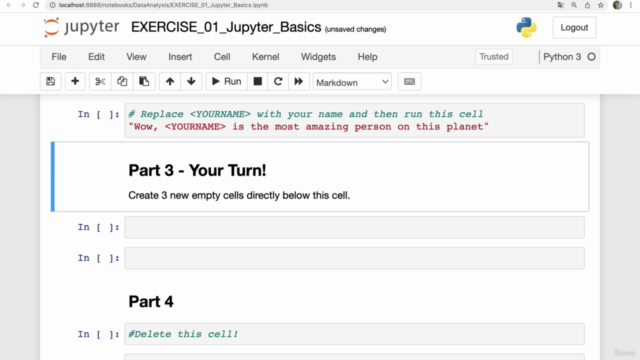Save notebook with the floppy disk icon

(51, 82)
